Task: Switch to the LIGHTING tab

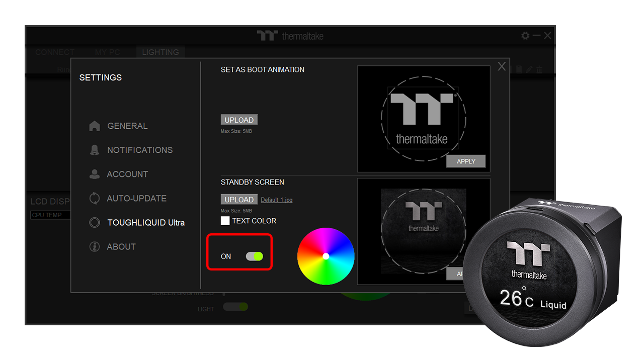Action: coord(160,52)
